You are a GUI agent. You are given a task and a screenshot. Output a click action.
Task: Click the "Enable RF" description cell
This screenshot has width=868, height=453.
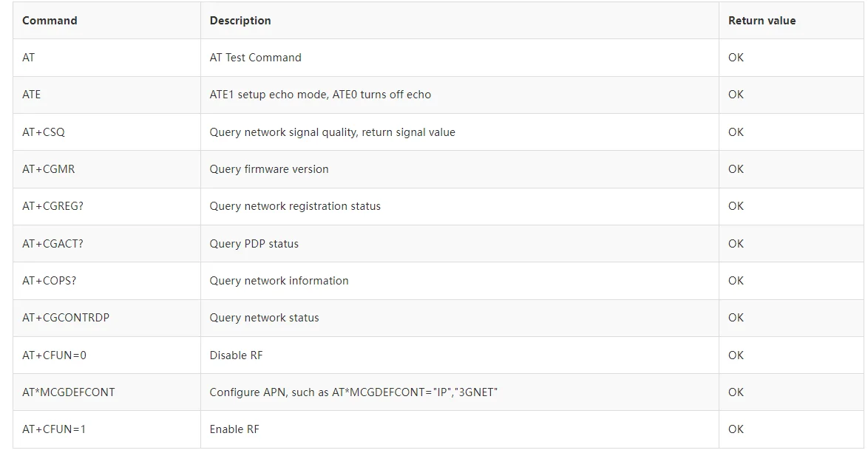[x=234, y=429]
